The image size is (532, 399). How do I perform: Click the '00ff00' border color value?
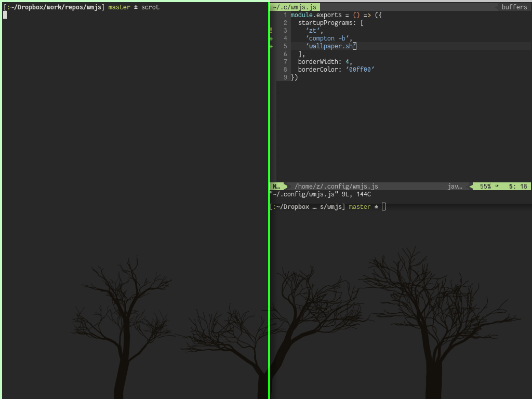click(x=360, y=70)
